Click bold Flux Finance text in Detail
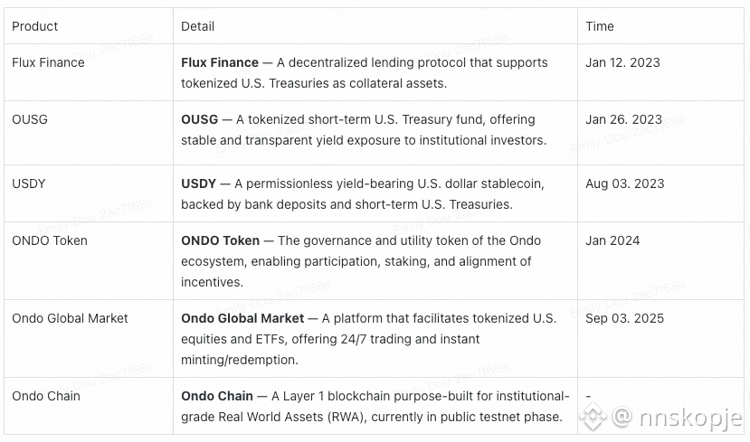 tap(220, 63)
